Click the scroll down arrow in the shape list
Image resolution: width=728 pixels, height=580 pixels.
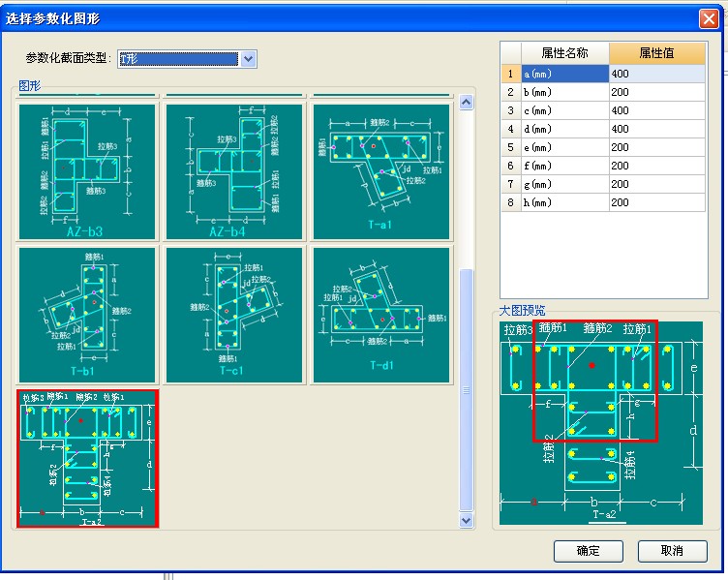coord(467,520)
